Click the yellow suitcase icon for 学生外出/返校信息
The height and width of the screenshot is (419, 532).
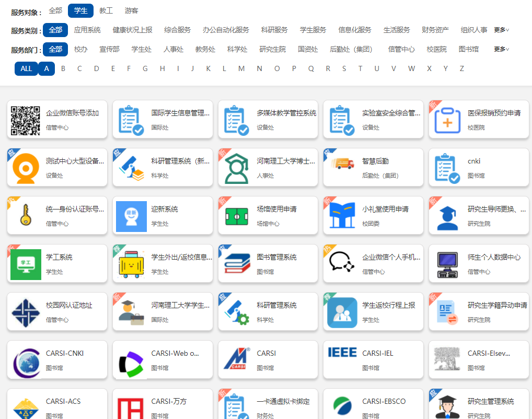pyautogui.click(x=131, y=265)
